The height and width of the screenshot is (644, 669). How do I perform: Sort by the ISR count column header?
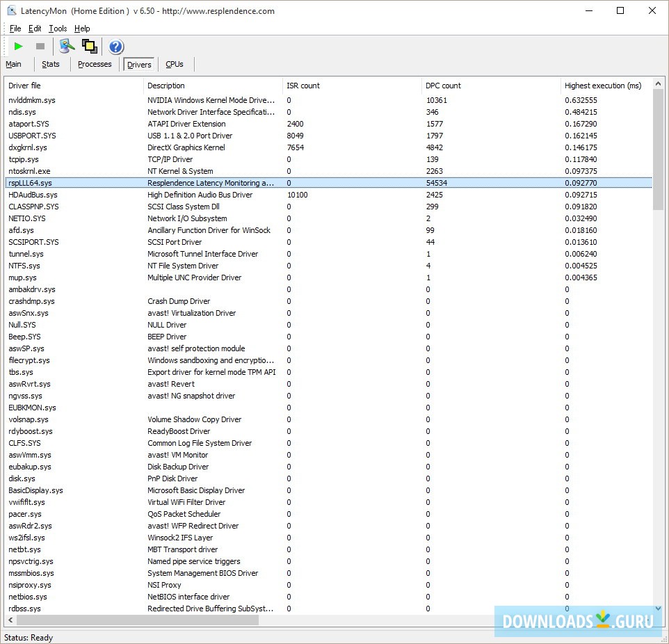[303, 86]
